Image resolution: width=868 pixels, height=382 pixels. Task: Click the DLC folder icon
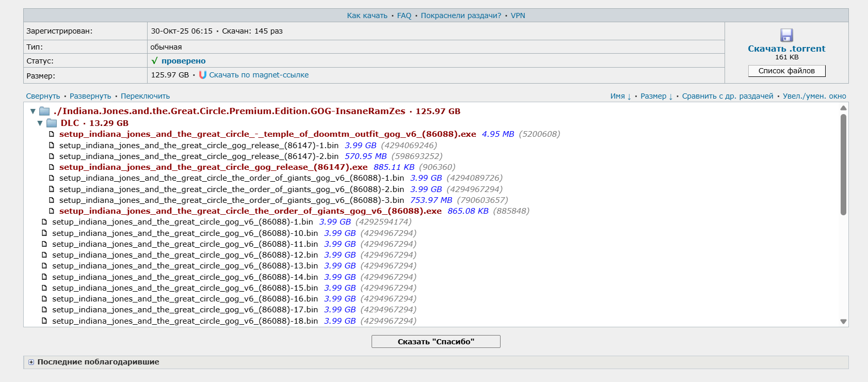52,123
